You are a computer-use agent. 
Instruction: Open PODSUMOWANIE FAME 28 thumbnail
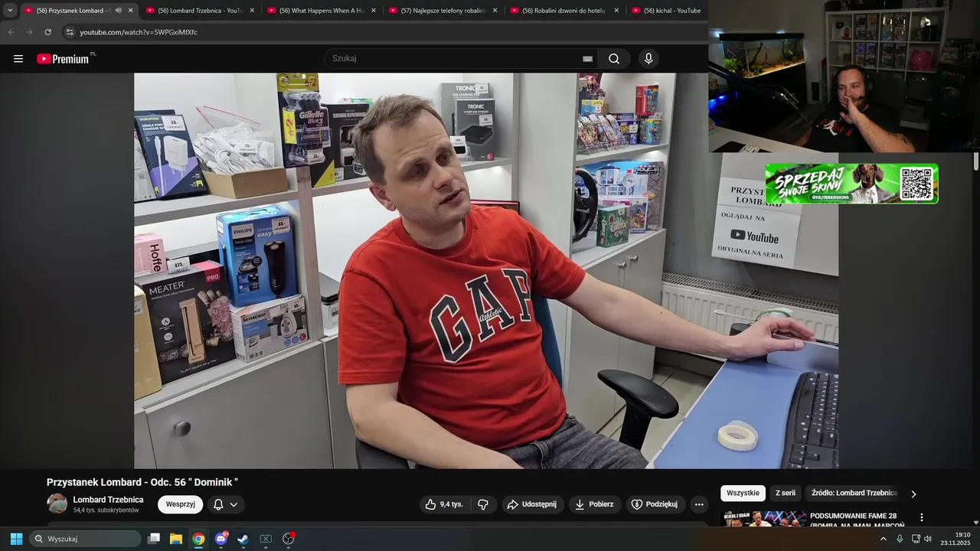coord(762,520)
